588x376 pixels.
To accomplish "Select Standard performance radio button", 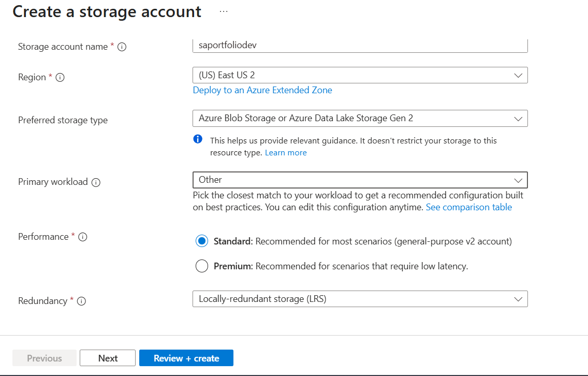I will pos(202,241).
